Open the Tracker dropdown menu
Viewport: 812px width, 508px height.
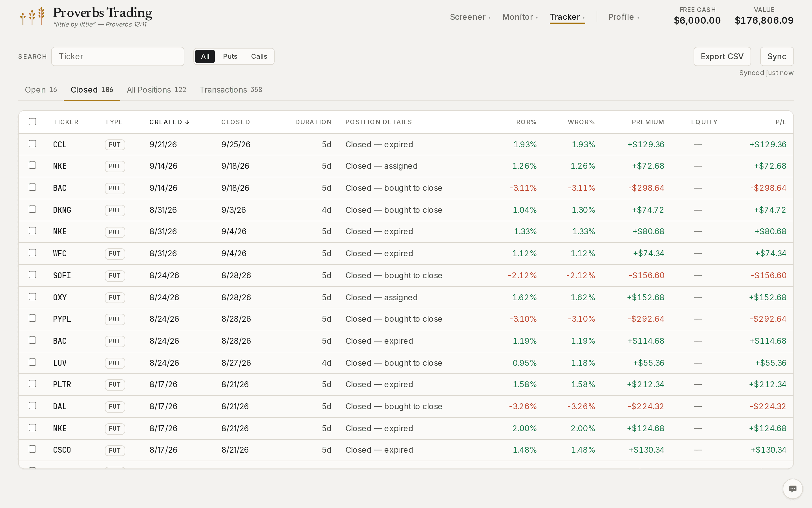[x=567, y=17]
